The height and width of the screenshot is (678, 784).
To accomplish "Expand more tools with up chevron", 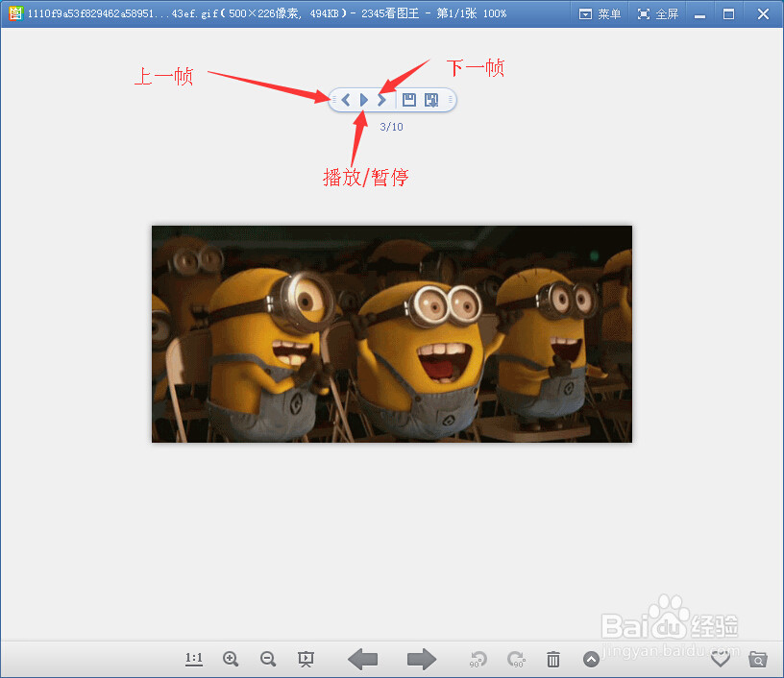I will 591,660.
